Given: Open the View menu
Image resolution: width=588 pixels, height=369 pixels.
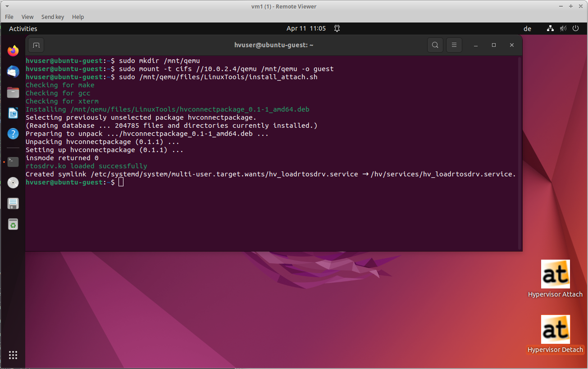Looking at the screenshot, I should click(27, 17).
